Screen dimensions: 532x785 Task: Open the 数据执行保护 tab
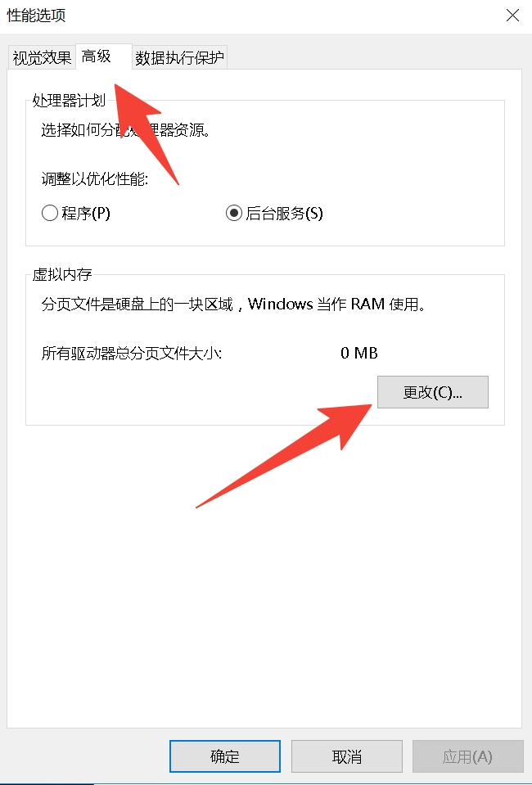click(179, 57)
